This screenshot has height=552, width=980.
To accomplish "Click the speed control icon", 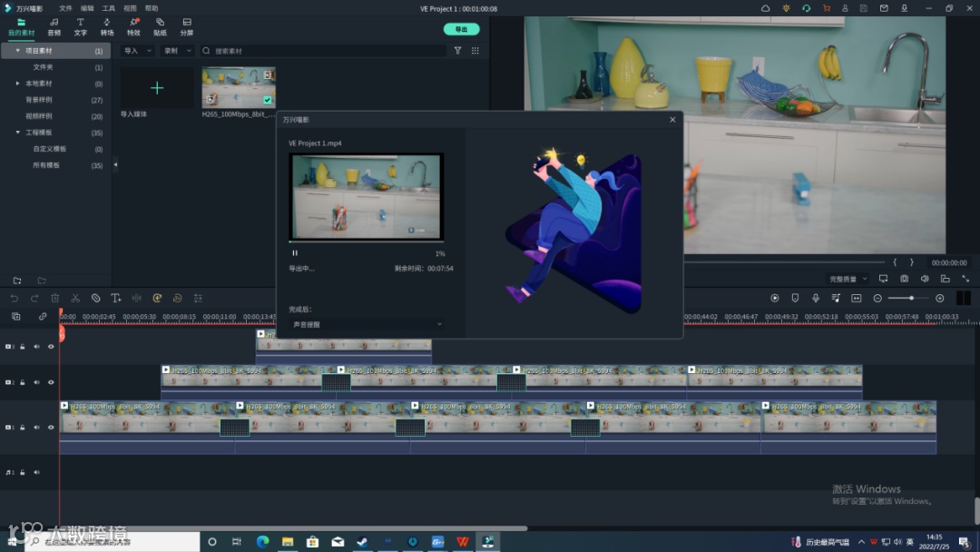I will [157, 298].
